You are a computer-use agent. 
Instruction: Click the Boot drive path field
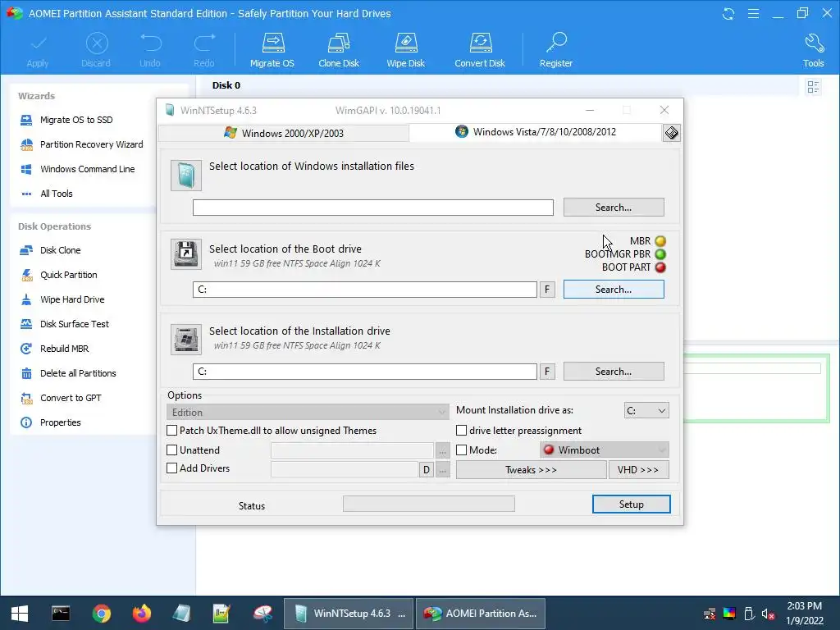[x=365, y=290]
